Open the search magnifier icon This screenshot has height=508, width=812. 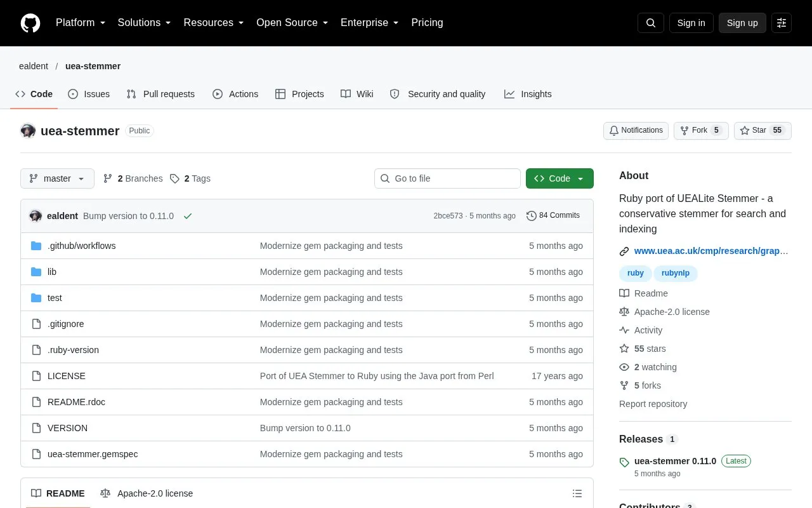click(651, 23)
